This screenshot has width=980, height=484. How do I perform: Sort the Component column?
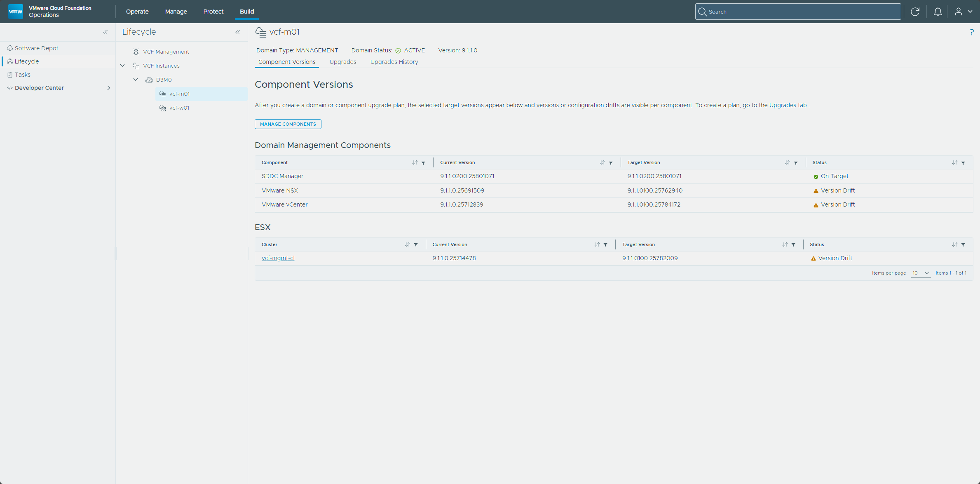(415, 163)
